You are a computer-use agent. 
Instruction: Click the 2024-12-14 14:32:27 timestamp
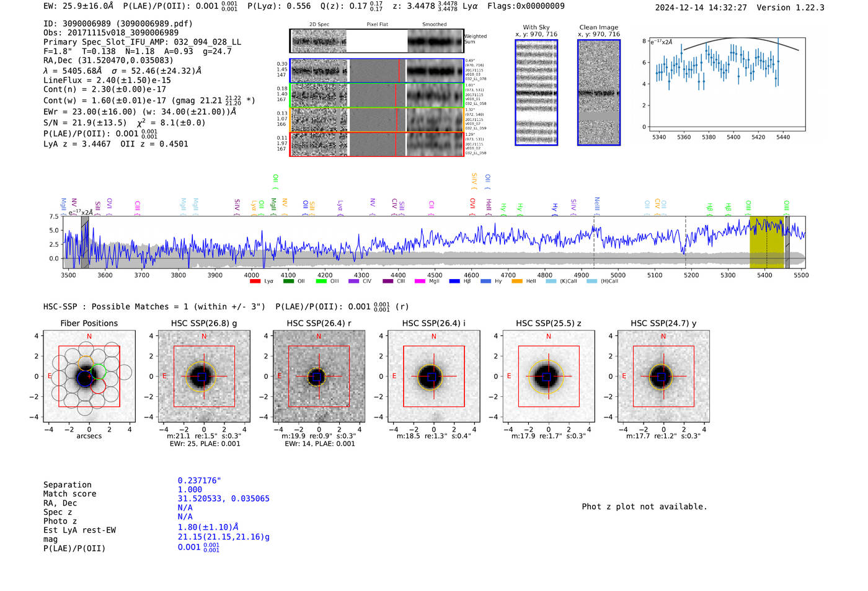(x=701, y=7)
